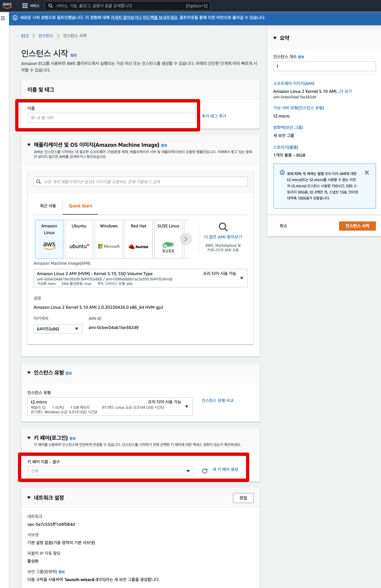Image resolution: width=381 pixels, height=588 pixels.
Task: Click the AMI catalog search field
Action: [x=141, y=182]
